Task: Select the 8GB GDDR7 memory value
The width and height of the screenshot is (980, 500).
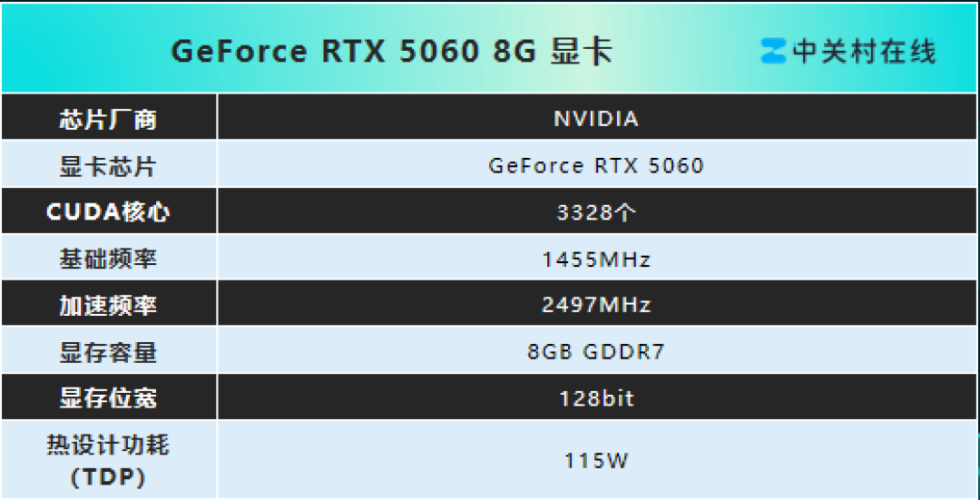Action: click(x=596, y=352)
